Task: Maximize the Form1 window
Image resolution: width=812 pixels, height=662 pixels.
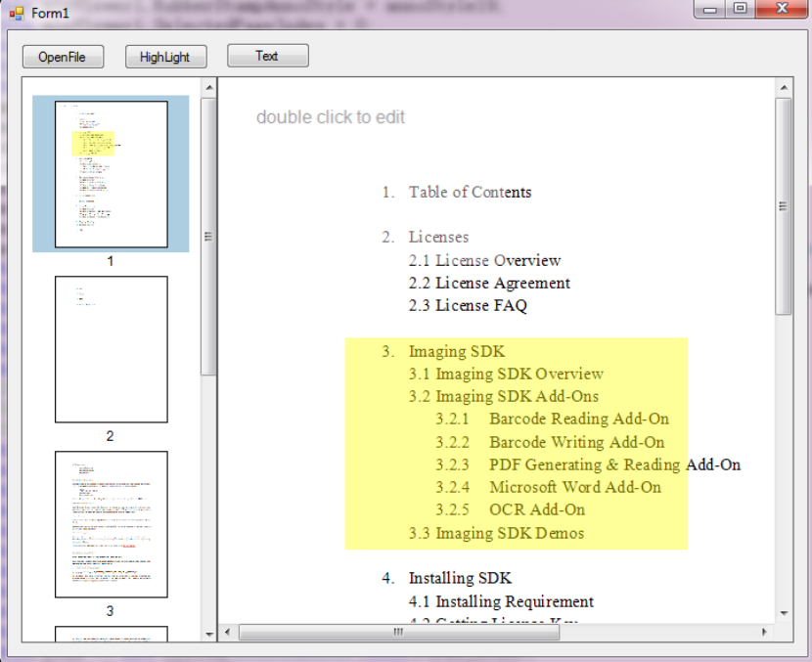Action: [x=741, y=9]
